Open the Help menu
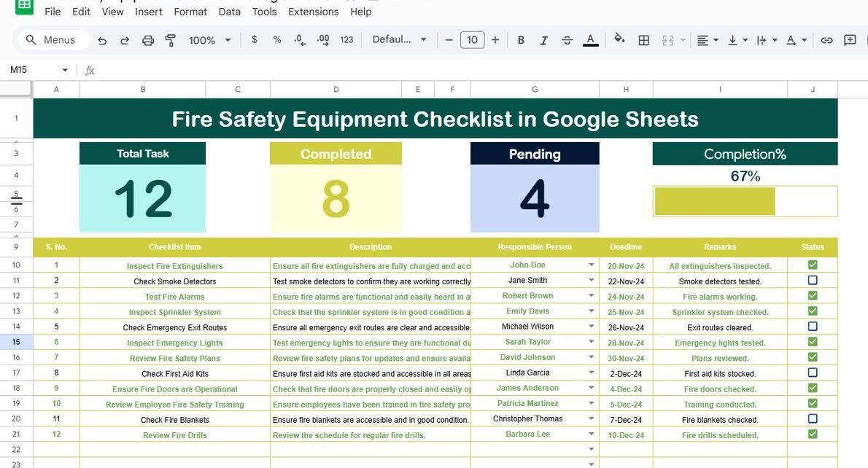This screenshot has width=868, height=468. pos(361,12)
